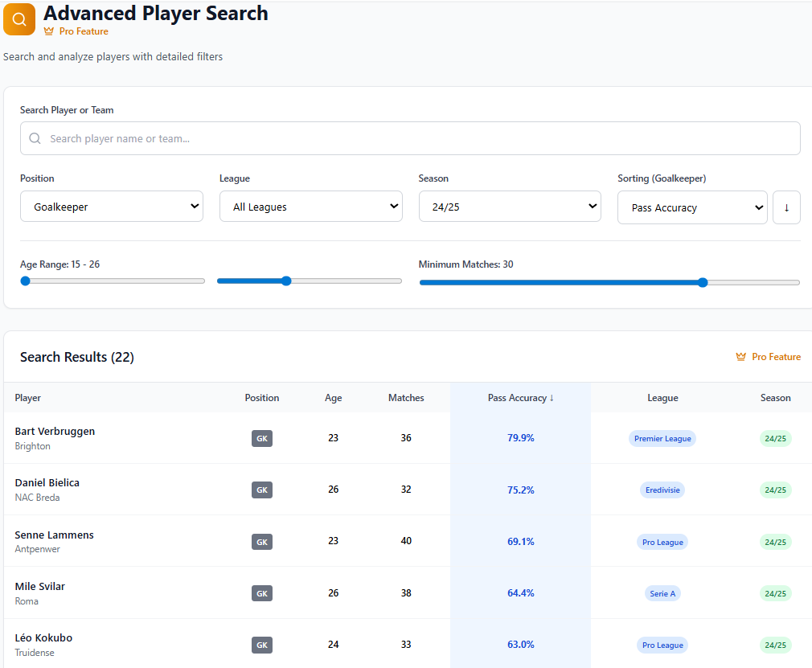This screenshot has width=812, height=668.
Task: Click the League column header
Action: click(x=662, y=397)
